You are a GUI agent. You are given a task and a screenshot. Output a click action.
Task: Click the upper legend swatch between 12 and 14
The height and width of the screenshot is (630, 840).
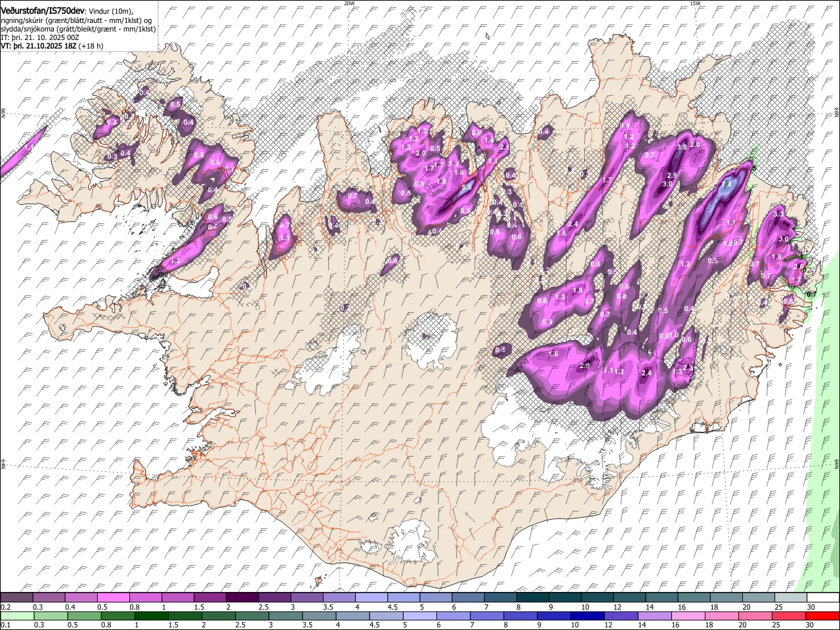[x=630, y=597]
